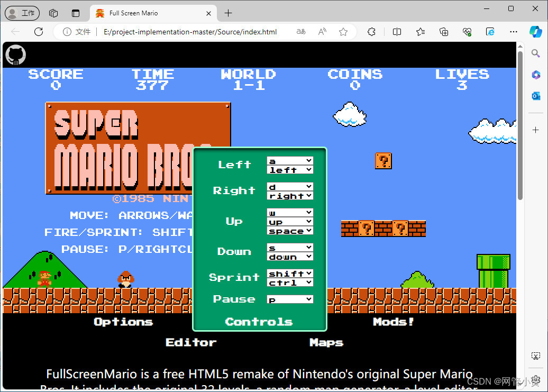Open the Mods! menu
This screenshot has width=548, height=392.
point(394,322)
